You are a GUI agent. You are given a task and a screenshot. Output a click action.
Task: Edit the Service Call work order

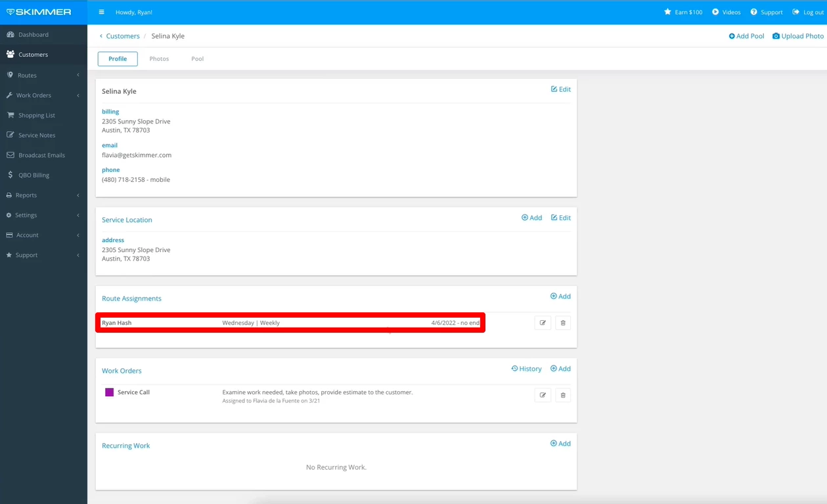(x=543, y=395)
